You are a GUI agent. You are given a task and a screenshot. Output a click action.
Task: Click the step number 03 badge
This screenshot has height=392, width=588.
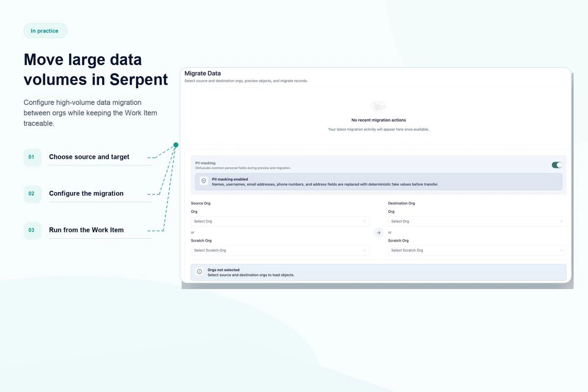tap(32, 230)
